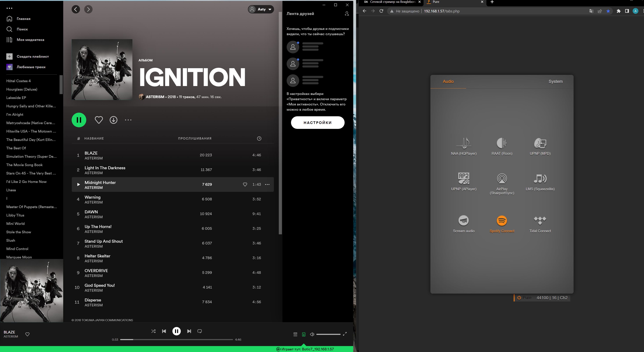Choose the NAA (HQPlayer) icon

(464, 143)
